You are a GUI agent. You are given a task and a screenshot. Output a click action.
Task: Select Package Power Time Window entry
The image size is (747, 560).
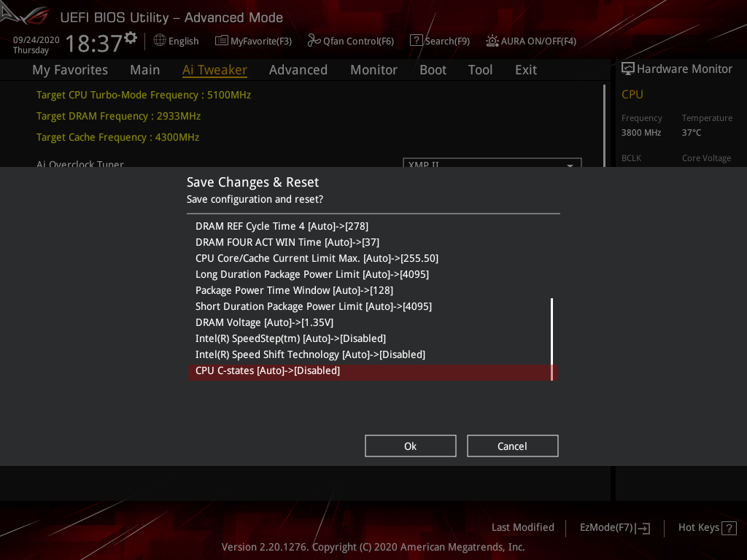(295, 290)
